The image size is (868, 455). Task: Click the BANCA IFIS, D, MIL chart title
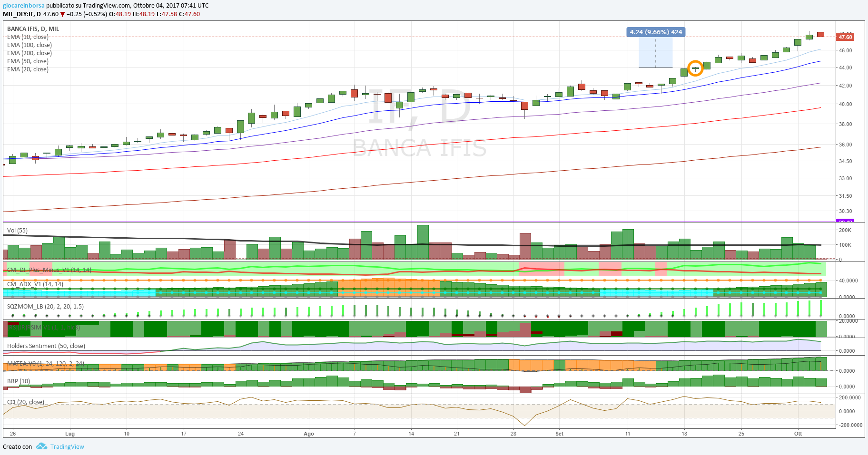point(33,29)
